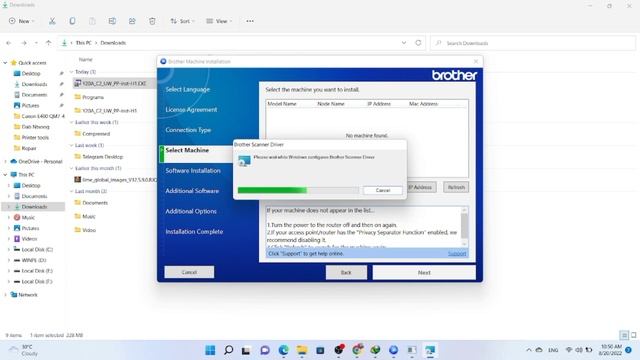Show hidden system tray icons
Screen dimensions: 640x360
point(529,350)
